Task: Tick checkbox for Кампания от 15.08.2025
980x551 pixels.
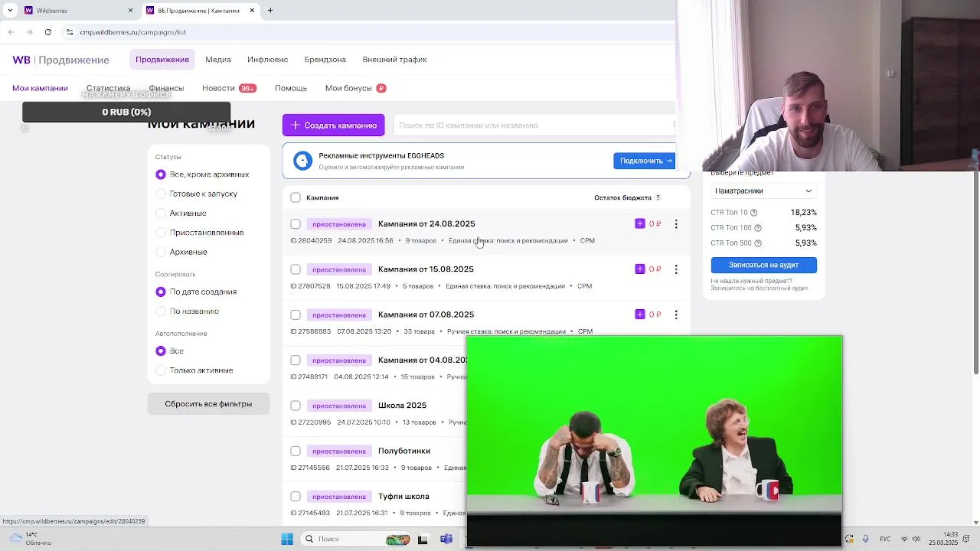Action: pyautogui.click(x=296, y=269)
